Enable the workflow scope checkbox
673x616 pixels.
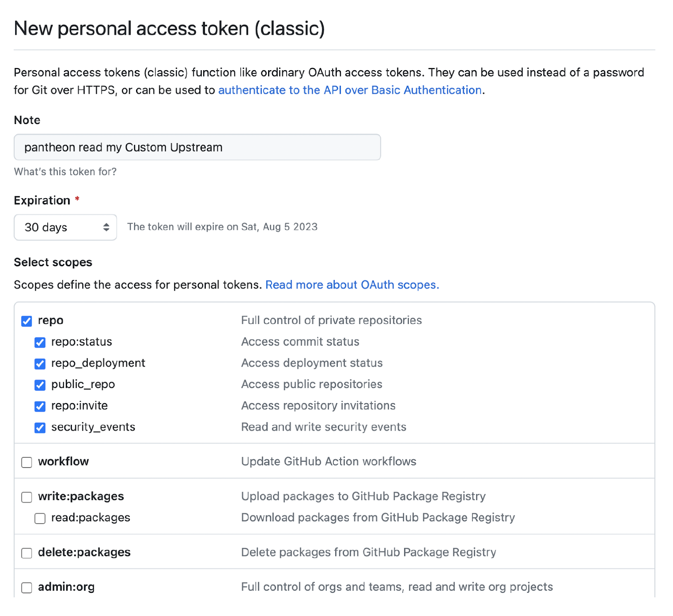27,462
